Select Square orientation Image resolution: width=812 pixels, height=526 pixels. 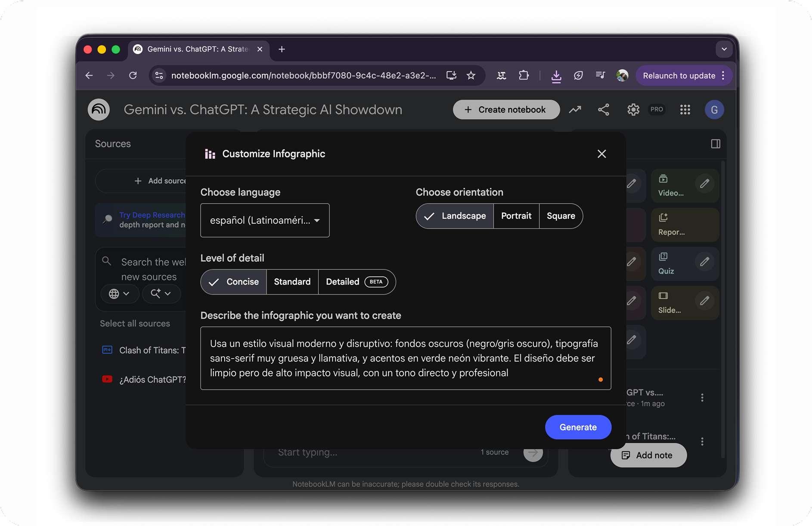pyautogui.click(x=561, y=216)
